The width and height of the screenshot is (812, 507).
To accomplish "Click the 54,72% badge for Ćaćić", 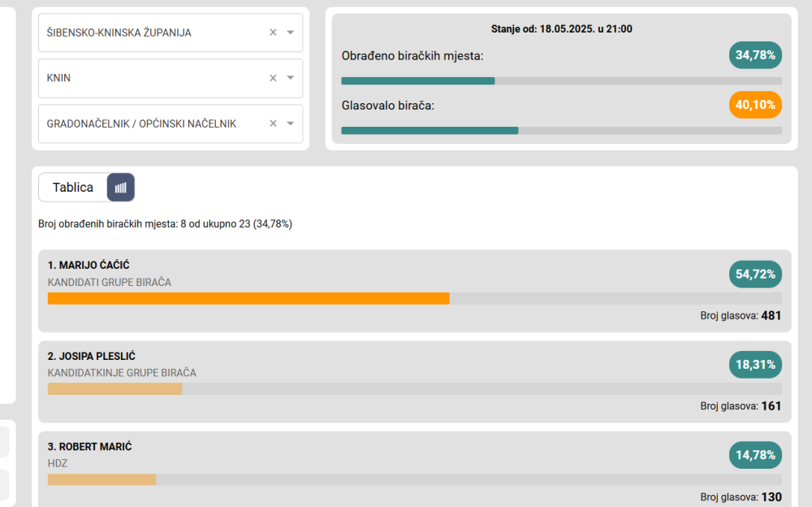I will pos(755,275).
